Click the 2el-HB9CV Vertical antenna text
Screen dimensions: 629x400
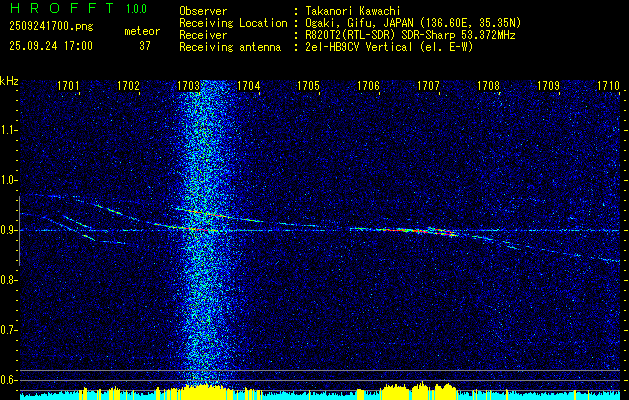point(389,47)
